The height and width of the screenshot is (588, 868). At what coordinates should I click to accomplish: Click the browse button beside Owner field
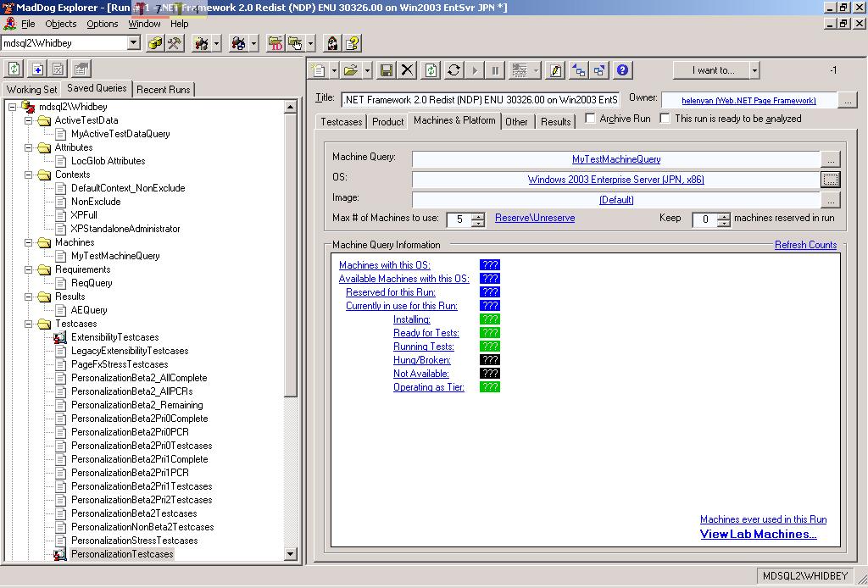848,100
